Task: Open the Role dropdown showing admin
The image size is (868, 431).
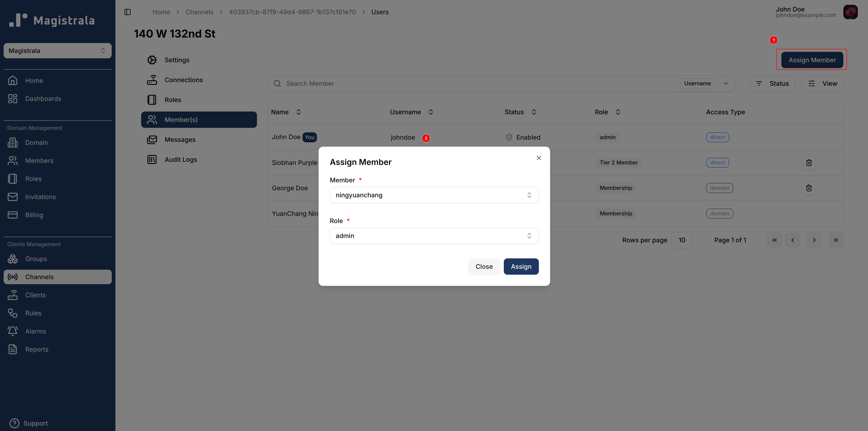Action: 434,236
